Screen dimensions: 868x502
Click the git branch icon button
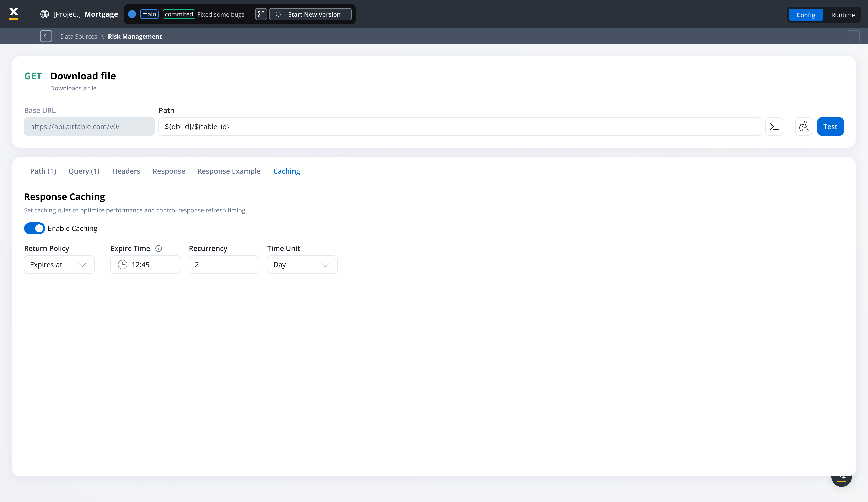(261, 14)
